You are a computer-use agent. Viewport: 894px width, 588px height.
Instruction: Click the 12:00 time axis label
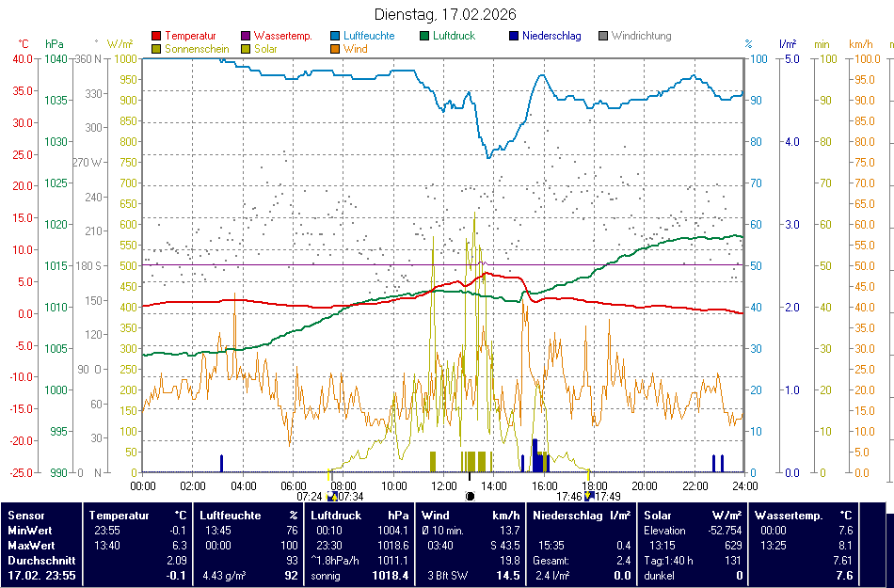[443, 485]
